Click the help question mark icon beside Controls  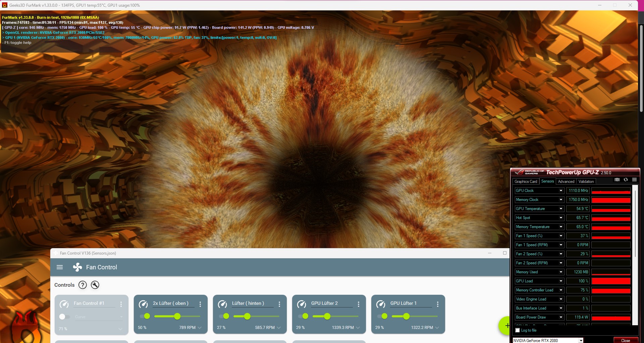82,285
